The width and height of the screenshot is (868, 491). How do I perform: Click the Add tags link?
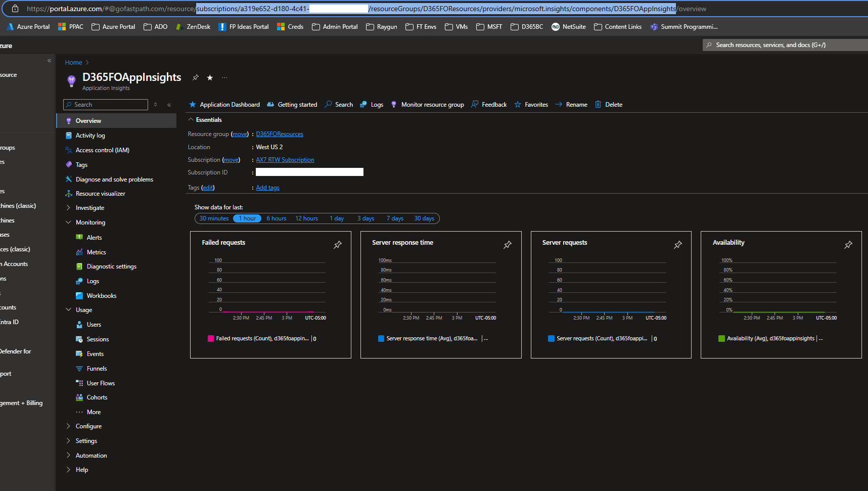tap(267, 188)
